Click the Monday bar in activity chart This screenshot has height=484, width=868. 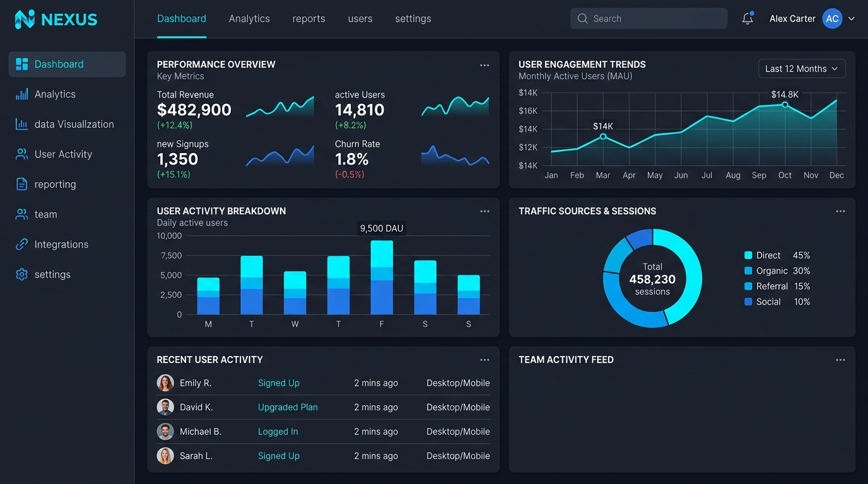click(x=208, y=296)
